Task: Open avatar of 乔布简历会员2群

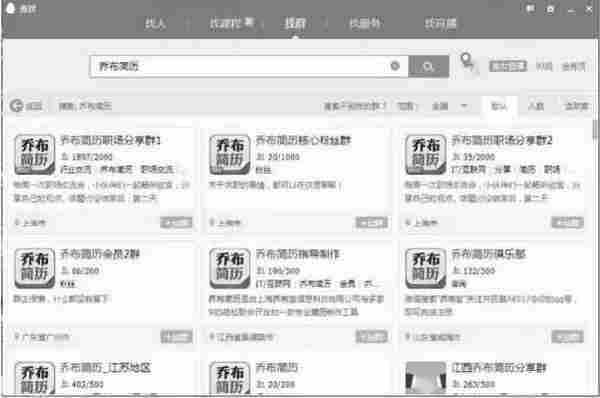Action: [x=34, y=268]
